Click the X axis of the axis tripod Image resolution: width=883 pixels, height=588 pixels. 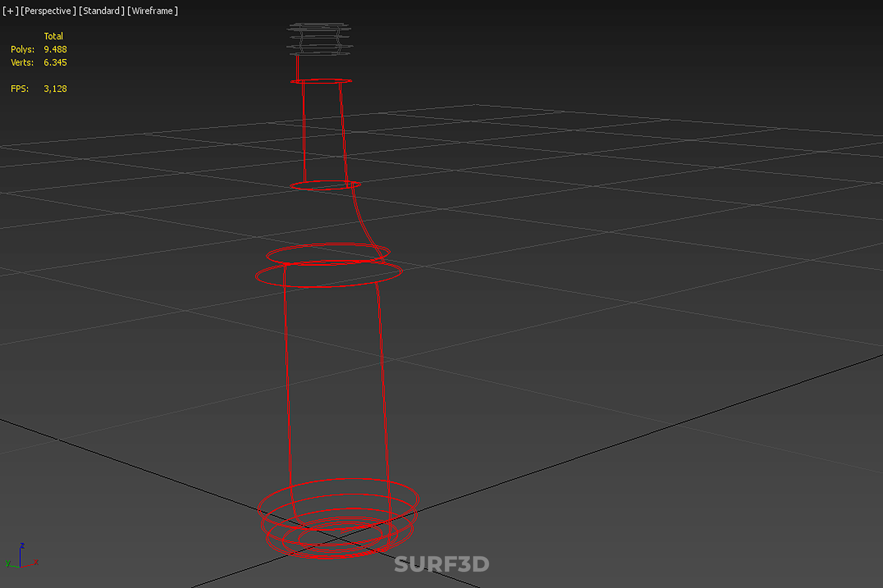[x=32, y=563]
